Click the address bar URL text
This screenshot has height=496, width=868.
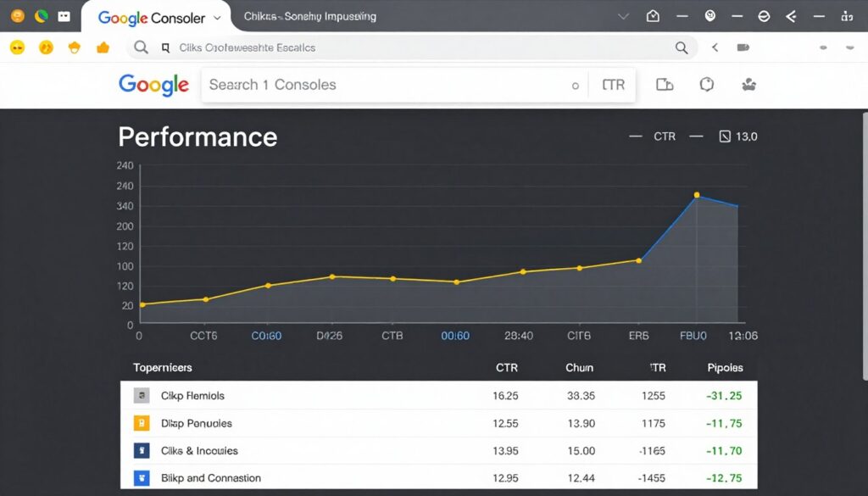point(248,48)
